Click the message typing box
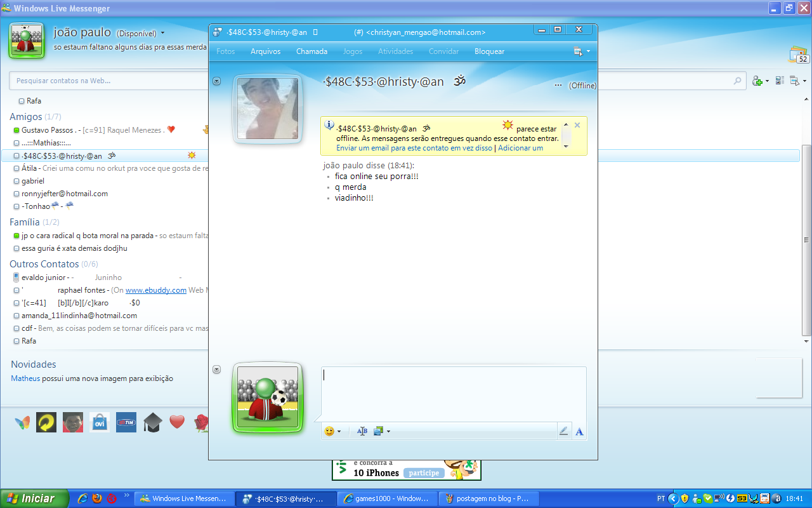Screen dimensions: 812x508 coord(454,394)
